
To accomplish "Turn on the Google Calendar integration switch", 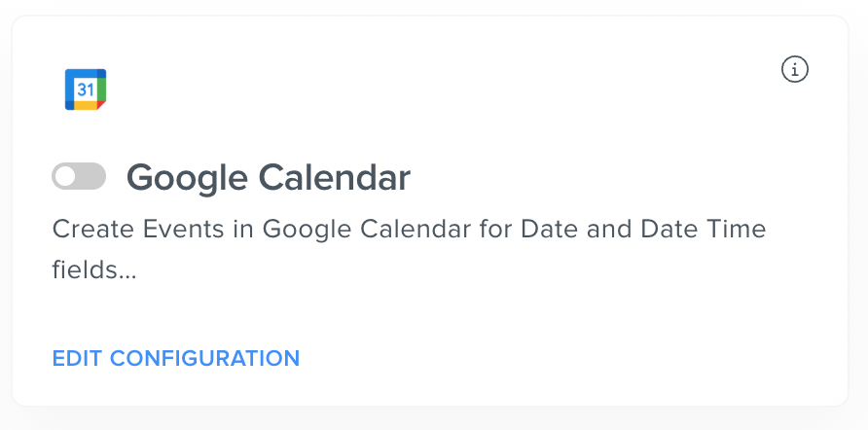I will [79, 176].
